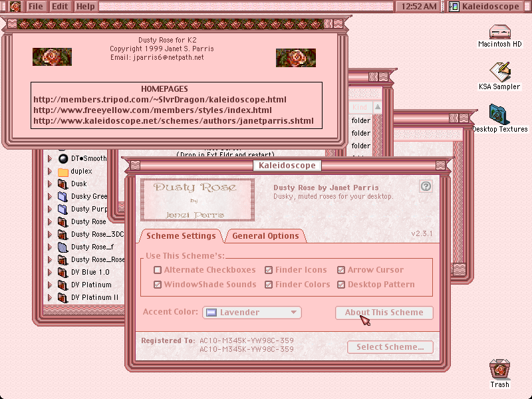Expand the DV Platinum row triangle
The width and height of the screenshot is (532, 399).
tap(50, 285)
